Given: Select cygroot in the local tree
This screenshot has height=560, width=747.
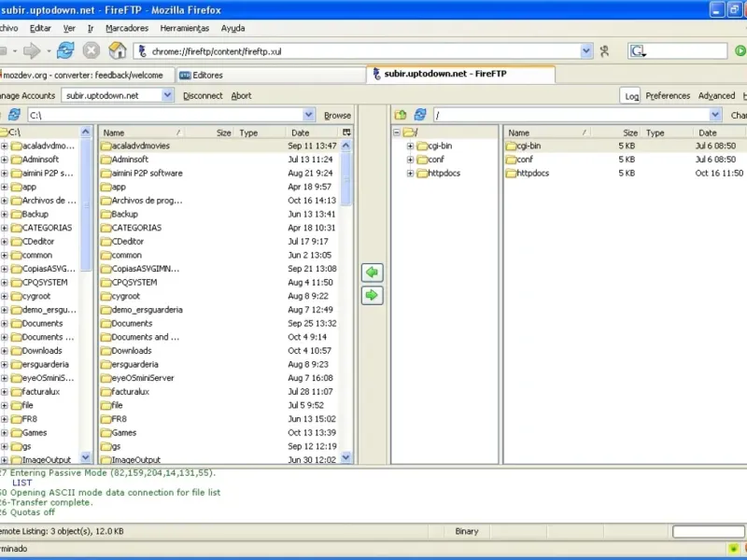Looking at the screenshot, I should [36, 296].
